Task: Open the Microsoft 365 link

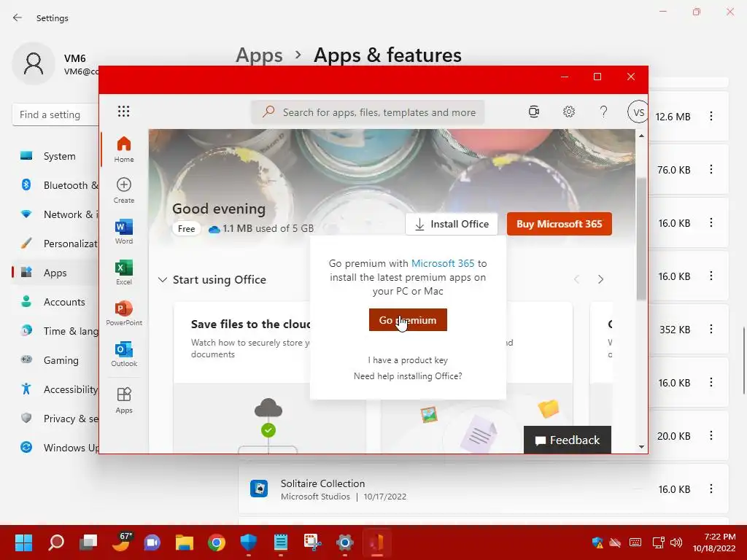Action: [443, 263]
